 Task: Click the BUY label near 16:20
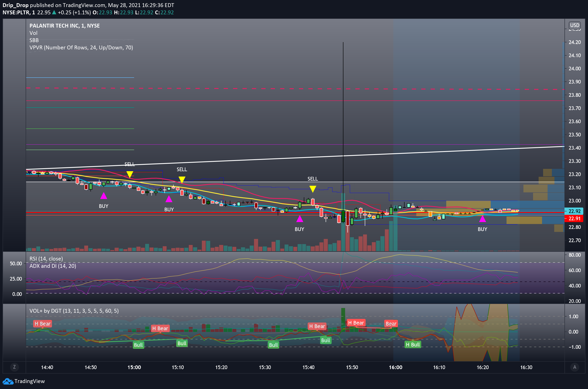click(x=483, y=229)
